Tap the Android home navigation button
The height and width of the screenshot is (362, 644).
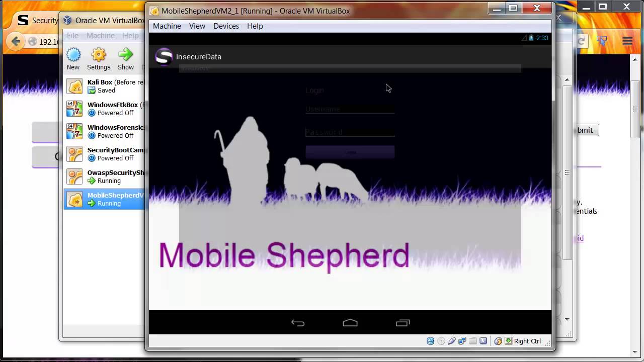350,323
